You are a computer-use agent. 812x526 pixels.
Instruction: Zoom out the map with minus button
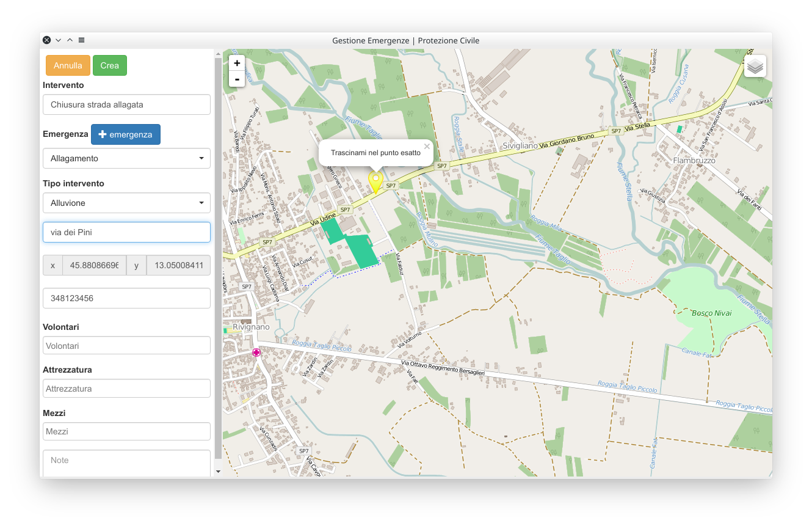237,79
